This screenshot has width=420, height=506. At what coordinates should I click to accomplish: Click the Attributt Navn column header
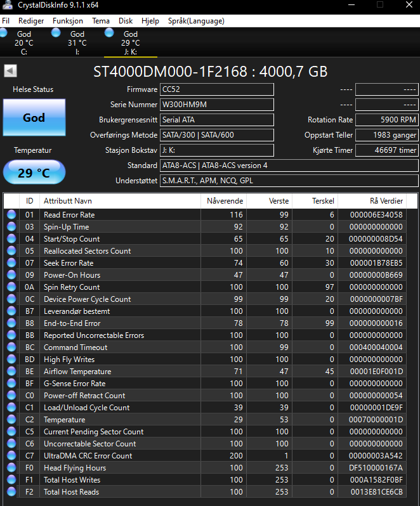pos(120,201)
